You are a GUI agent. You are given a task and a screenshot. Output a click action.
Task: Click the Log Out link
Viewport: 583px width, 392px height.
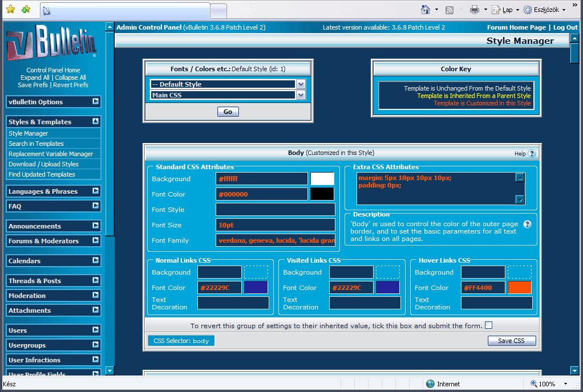(565, 27)
